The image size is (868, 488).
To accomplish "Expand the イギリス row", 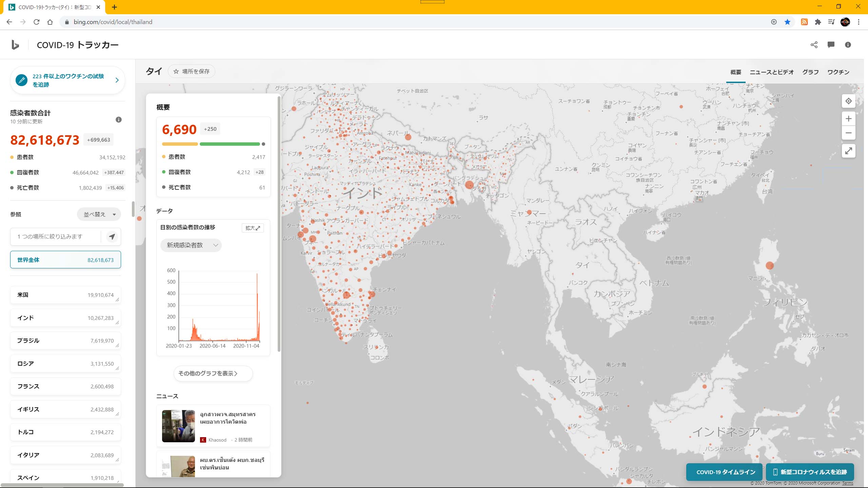I will [117, 414].
